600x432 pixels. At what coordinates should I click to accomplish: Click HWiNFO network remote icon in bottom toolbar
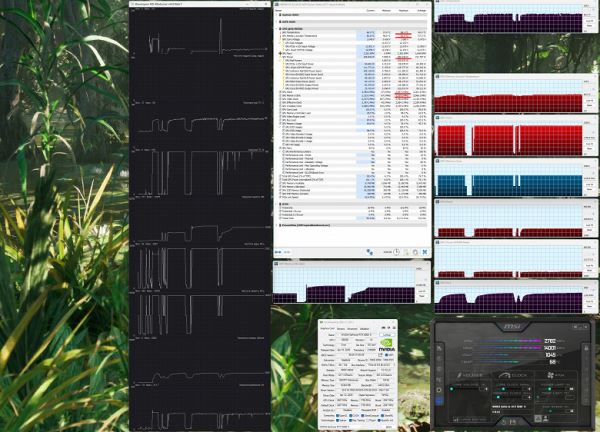[370, 252]
